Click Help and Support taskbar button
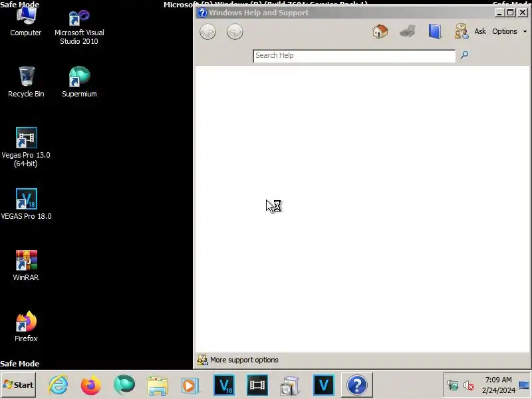The height and width of the screenshot is (399, 532). tap(356, 385)
